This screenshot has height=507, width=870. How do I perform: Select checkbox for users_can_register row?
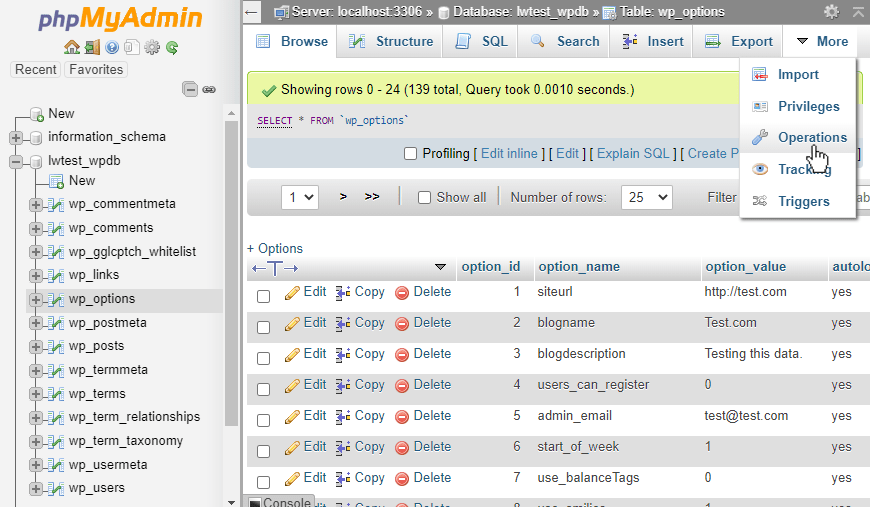pos(264,389)
